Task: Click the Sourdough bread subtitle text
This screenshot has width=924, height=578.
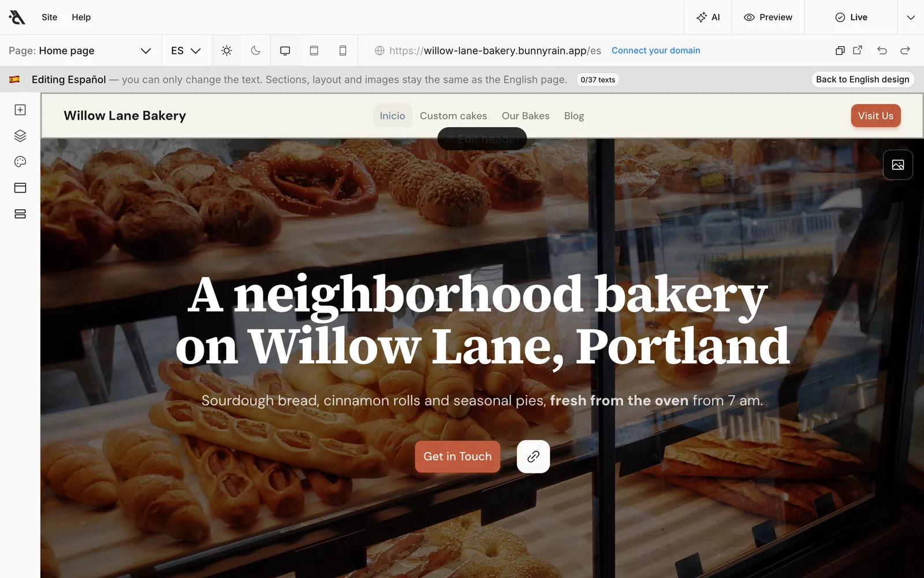Action: click(x=482, y=401)
